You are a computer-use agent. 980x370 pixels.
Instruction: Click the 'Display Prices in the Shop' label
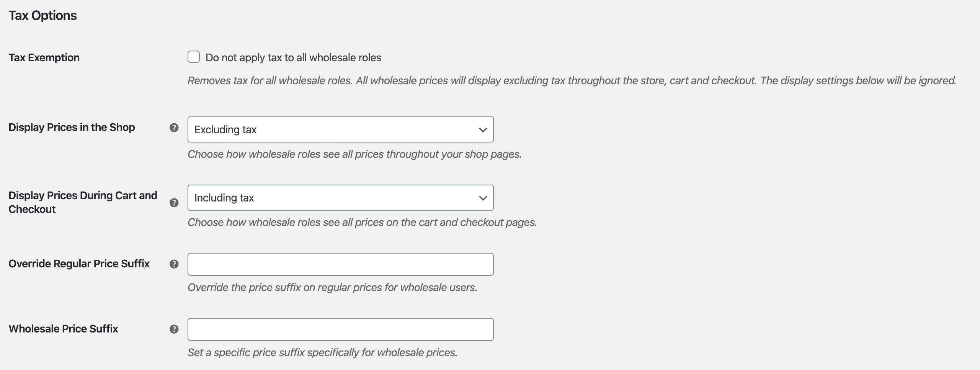coord(72,128)
